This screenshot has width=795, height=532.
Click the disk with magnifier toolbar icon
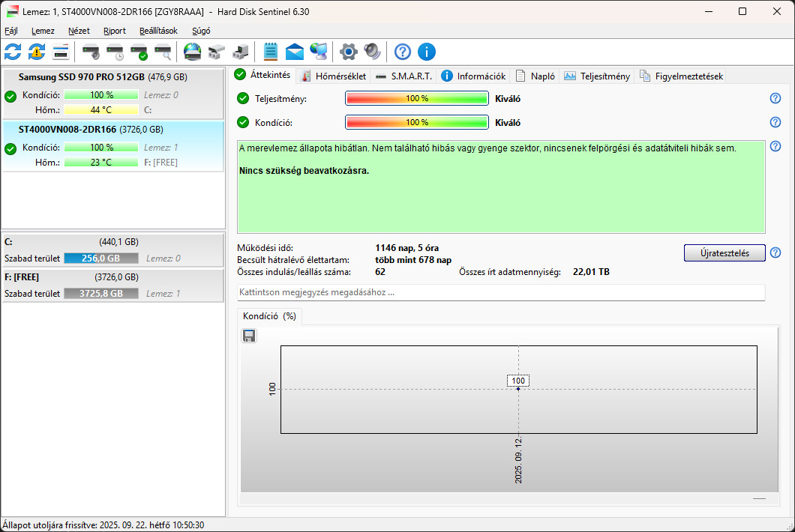click(x=163, y=52)
